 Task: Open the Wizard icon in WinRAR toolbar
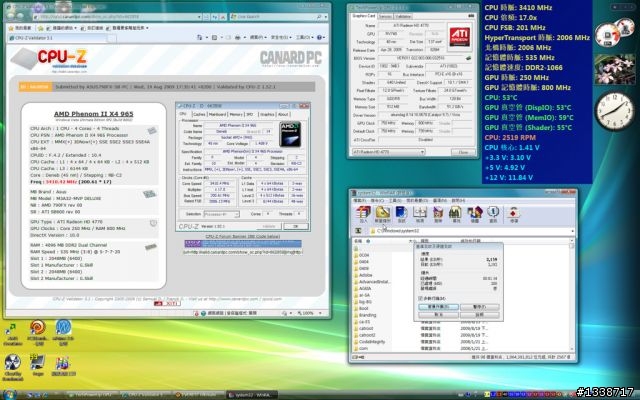(475, 215)
